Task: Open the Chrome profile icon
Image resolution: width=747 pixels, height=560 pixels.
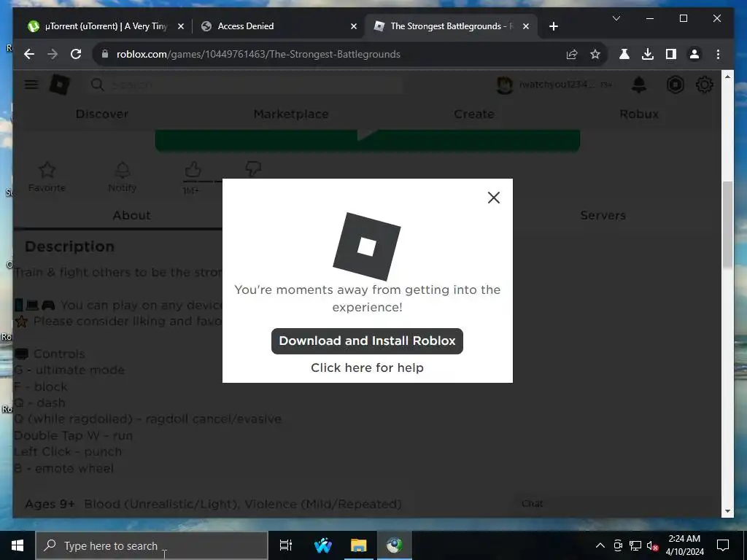Action: [x=694, y=54]
